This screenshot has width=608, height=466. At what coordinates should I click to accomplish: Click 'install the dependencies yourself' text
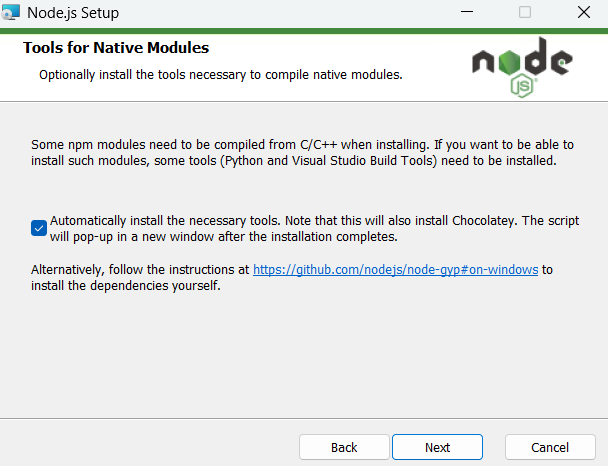coord(126,286)
